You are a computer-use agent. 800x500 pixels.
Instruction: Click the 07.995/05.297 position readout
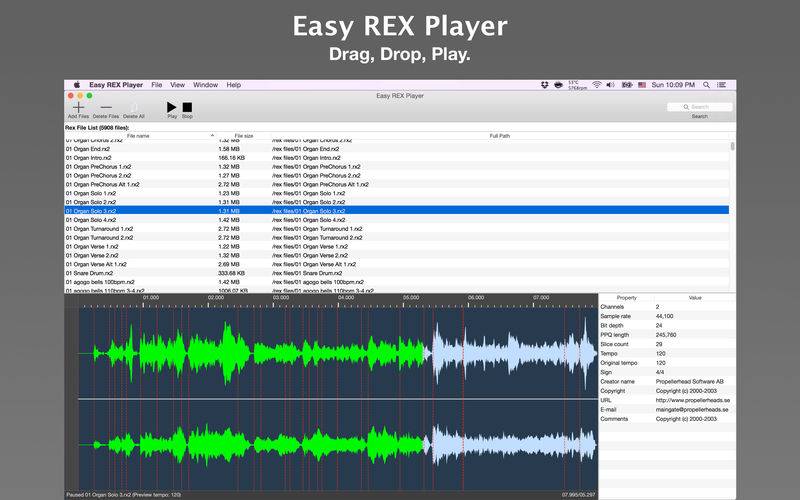coord(579,495)
